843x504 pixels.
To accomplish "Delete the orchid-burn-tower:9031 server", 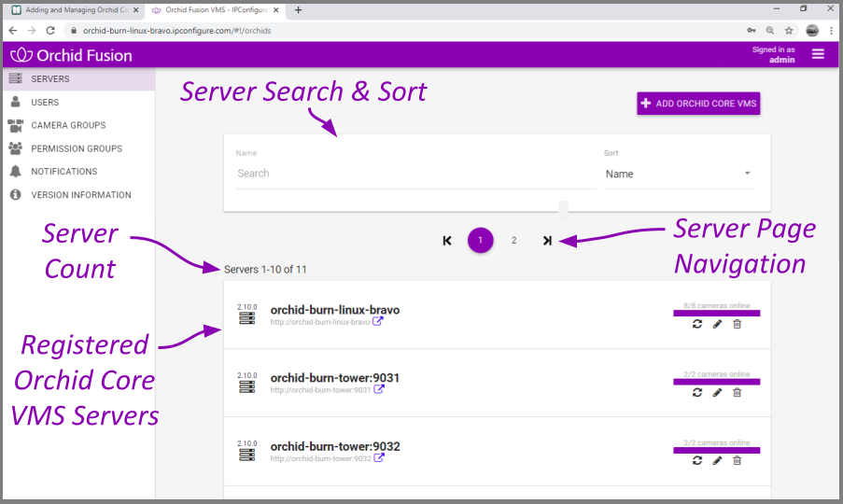I will click(x=738, y=393).
